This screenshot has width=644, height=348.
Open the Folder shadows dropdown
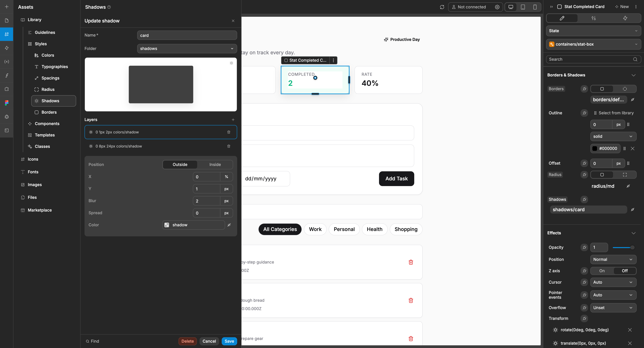tap(187, 48)
